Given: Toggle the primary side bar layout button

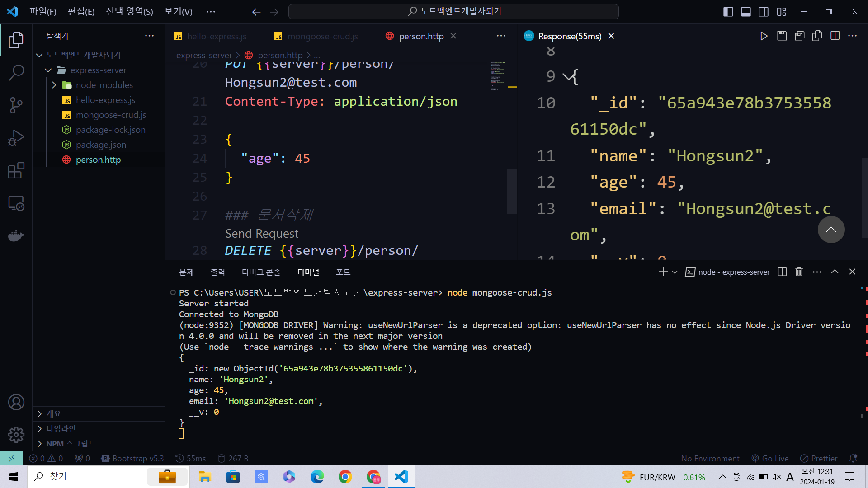Looking at the screenshot, I should click(728, 12).
